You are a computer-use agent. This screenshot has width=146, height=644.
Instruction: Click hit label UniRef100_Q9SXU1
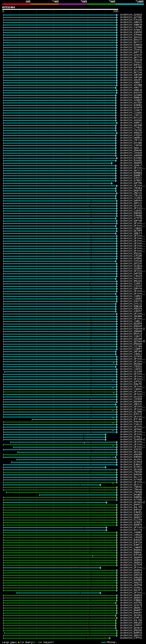(x=131, y=37)
